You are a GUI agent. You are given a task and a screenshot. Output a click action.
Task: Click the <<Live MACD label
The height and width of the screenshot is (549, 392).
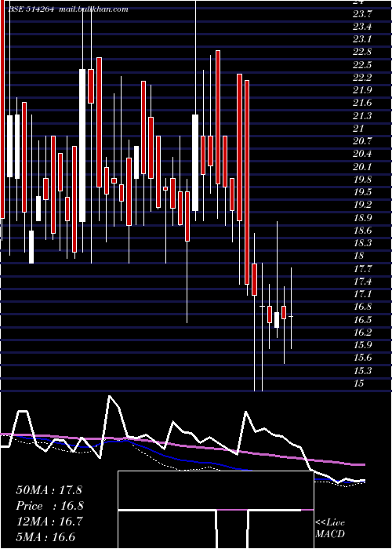point(330,528)
